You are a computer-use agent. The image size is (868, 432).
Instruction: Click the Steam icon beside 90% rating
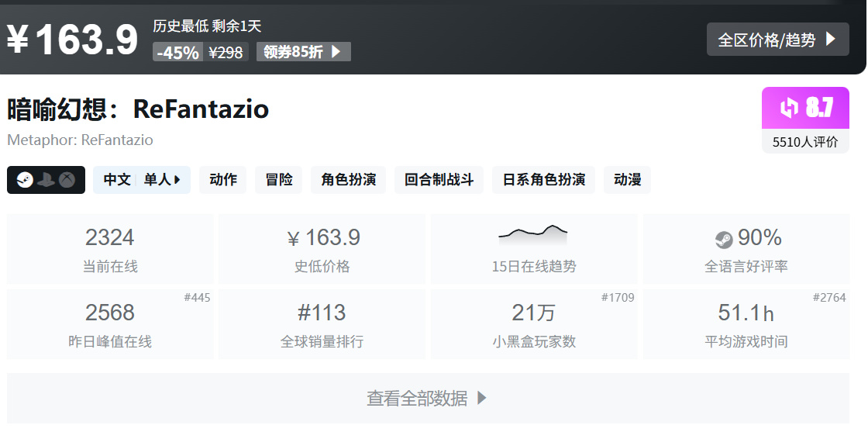point(724,239)
